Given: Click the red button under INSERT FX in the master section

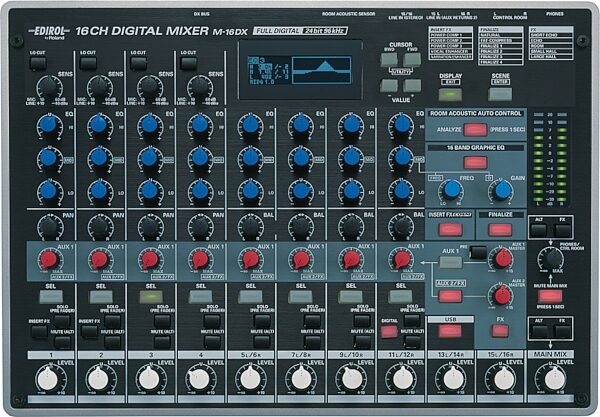Looking at the screenshot, I should tap(450, 230).
